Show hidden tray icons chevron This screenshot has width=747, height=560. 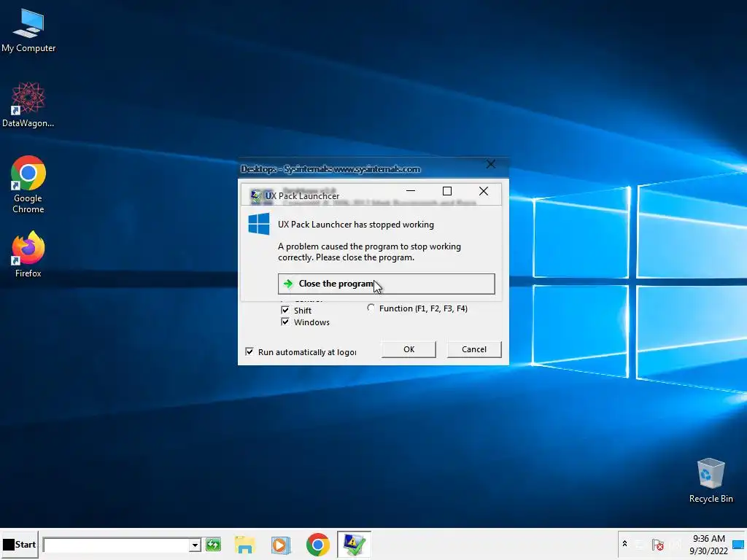point(624,544)
